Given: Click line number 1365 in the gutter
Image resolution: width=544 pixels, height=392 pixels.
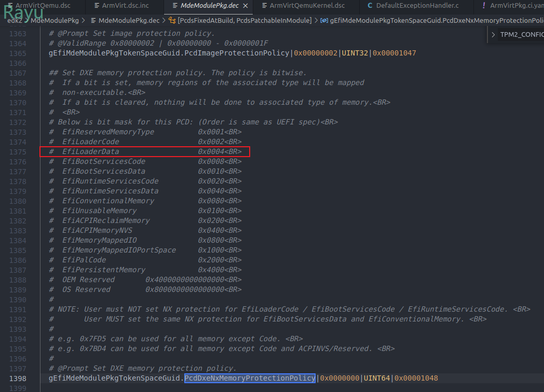Looking at the screenshot, I should [x=18, y=53].
